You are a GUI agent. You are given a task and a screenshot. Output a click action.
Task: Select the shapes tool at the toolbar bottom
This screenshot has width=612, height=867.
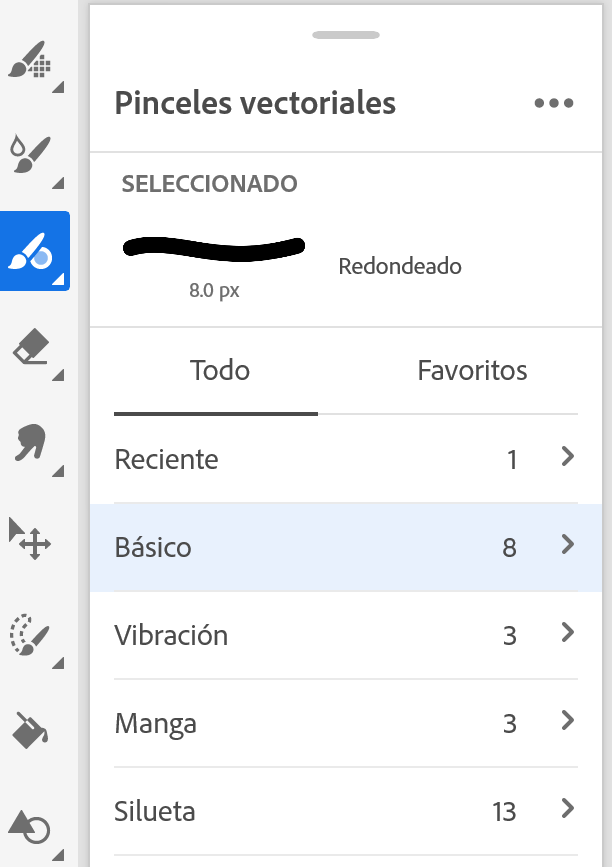32,826
